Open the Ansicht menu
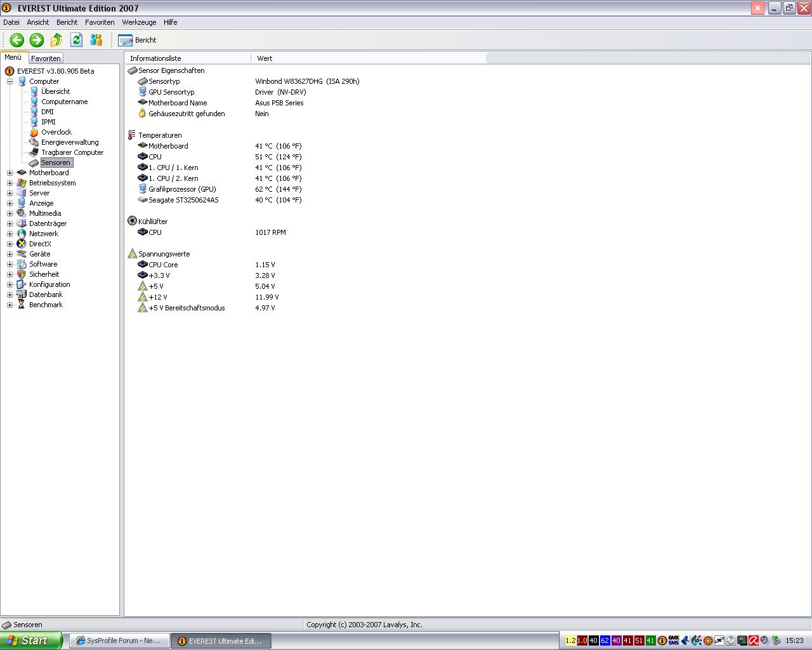The width and height of the screenshot is (812, 650). pos(38,22)
